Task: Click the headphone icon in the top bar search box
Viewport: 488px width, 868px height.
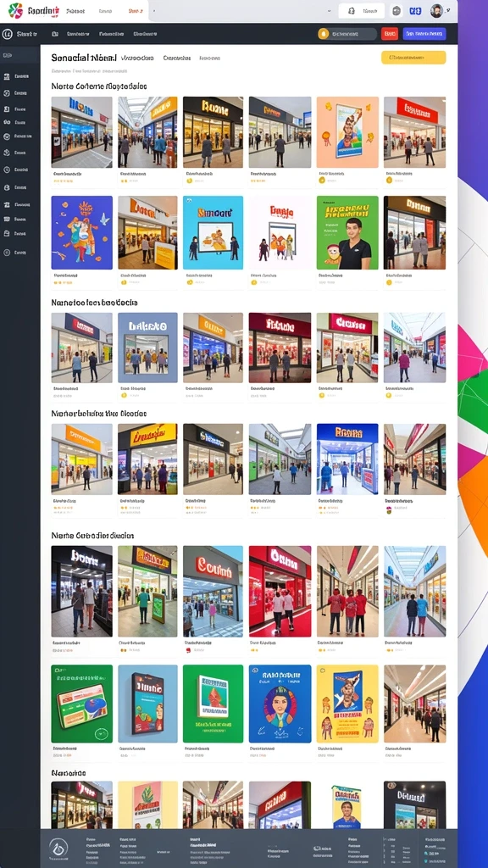Action: tap(352, 10)
